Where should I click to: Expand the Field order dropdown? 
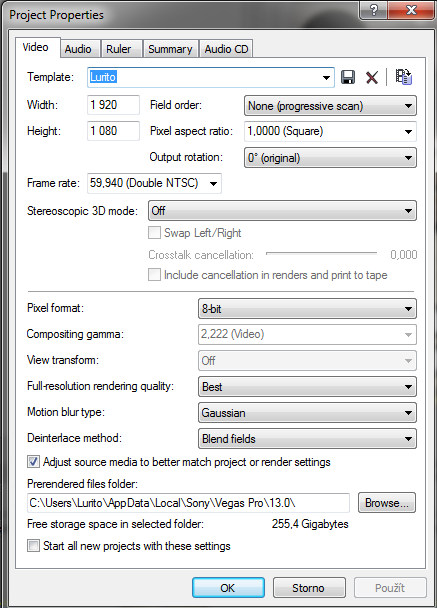tap(330, 106)
